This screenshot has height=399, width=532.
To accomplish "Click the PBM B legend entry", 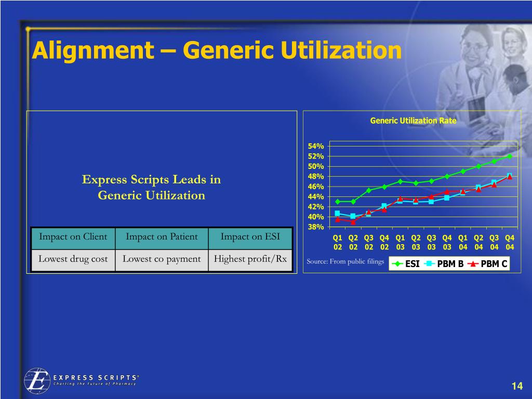I will click(444, 263).
